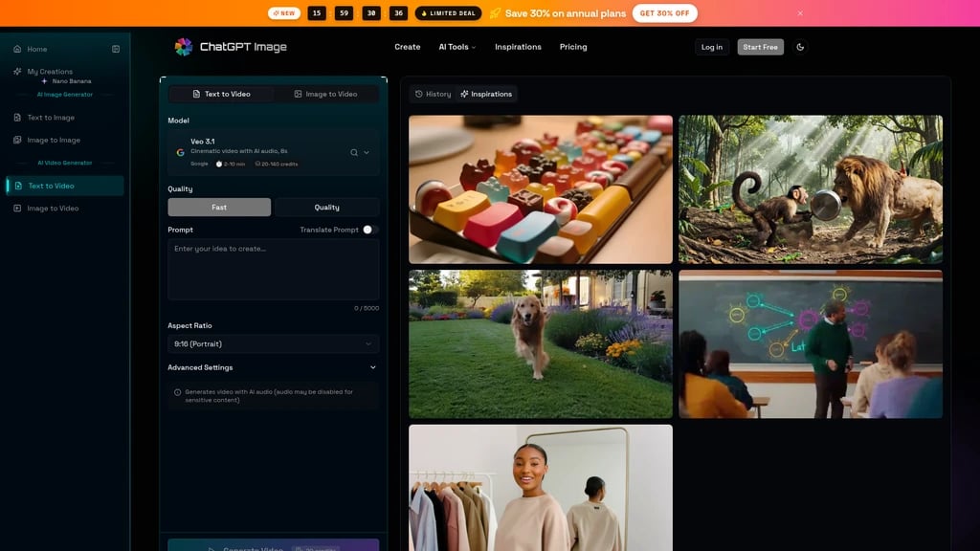Collapse sidebar using the panel icon

116,49
